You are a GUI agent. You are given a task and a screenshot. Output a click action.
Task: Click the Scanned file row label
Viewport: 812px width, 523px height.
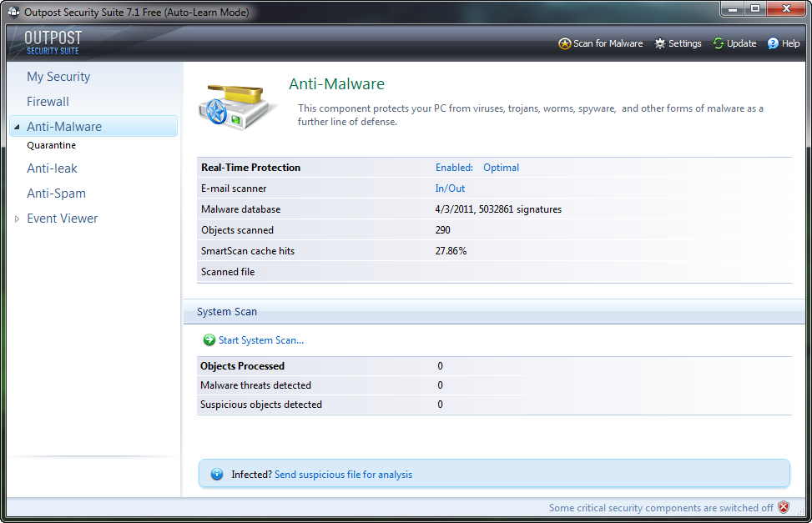click(228, 271)
